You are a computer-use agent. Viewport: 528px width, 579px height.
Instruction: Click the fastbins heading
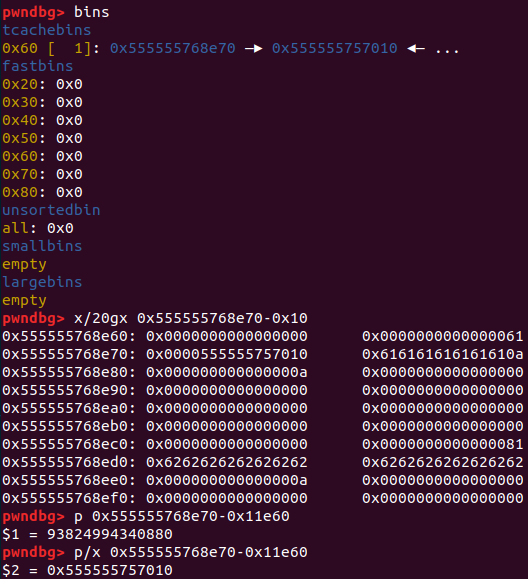38,66
